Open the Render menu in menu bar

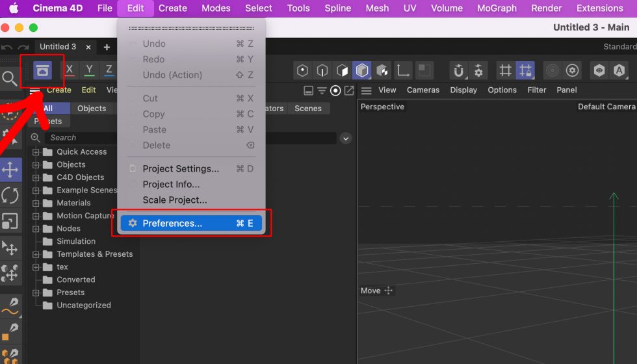(547, 8)
